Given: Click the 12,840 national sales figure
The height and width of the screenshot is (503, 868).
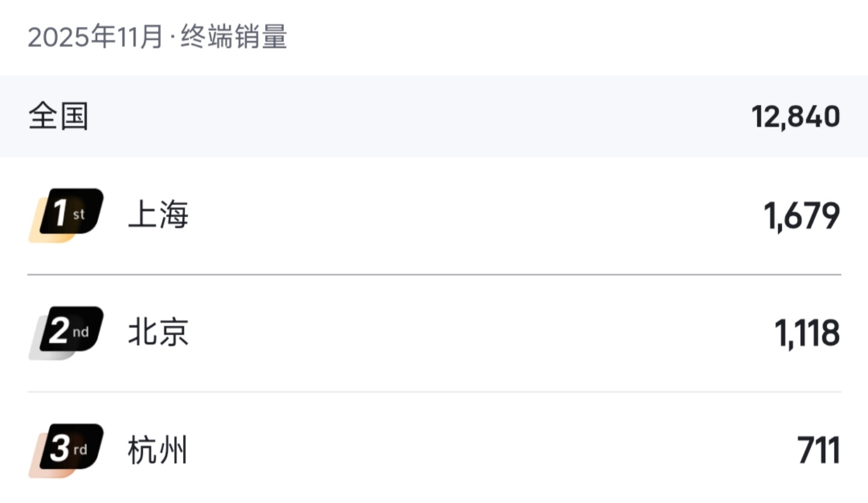Looking at the screenshot, I should [796, 116].
